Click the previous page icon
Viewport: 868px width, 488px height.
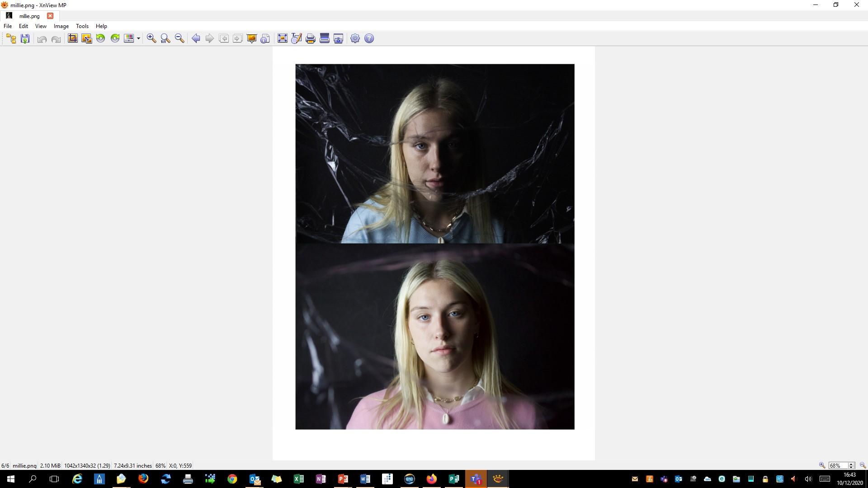(224, 38)
